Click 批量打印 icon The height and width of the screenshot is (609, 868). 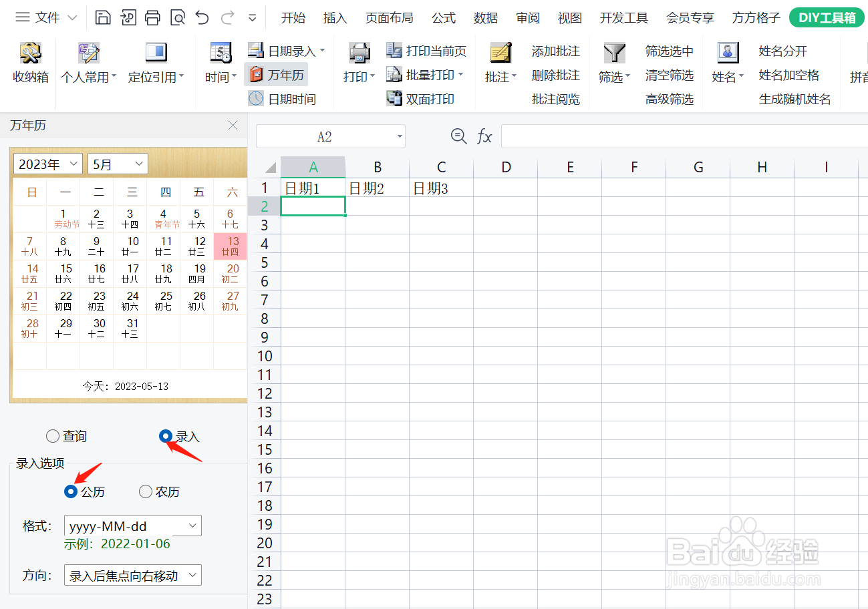[x=394, y=75]
